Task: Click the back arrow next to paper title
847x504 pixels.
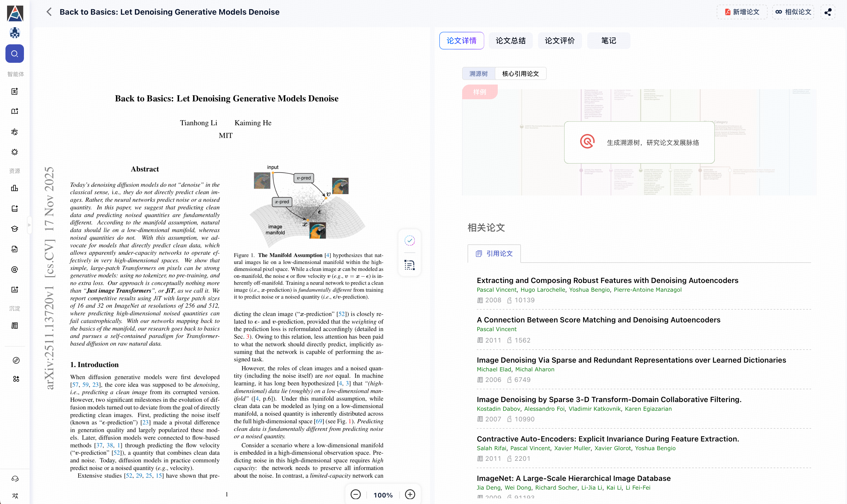Action: tap(49, 12)
